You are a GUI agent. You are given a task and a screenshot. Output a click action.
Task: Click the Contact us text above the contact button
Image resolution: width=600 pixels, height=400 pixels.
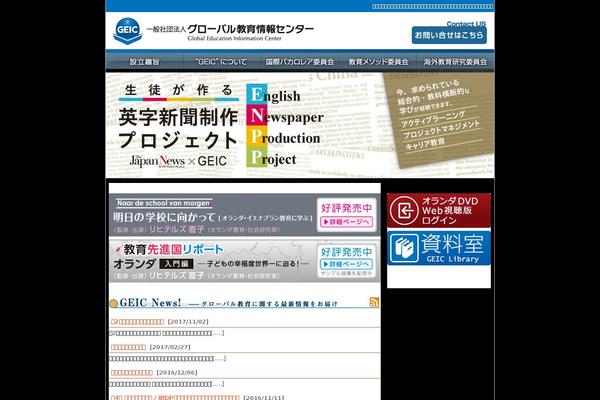466,24
